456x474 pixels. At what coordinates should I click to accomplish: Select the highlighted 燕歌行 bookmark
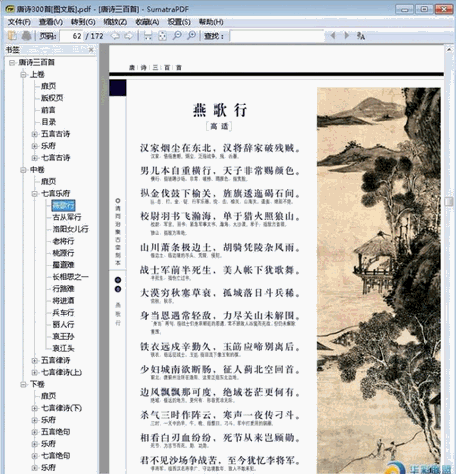pyautogui.click(x=63, y=205)
